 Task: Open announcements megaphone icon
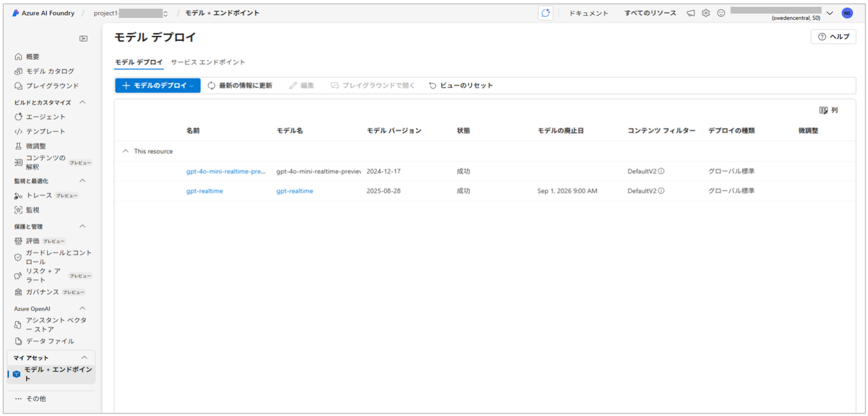coord(691,13)
